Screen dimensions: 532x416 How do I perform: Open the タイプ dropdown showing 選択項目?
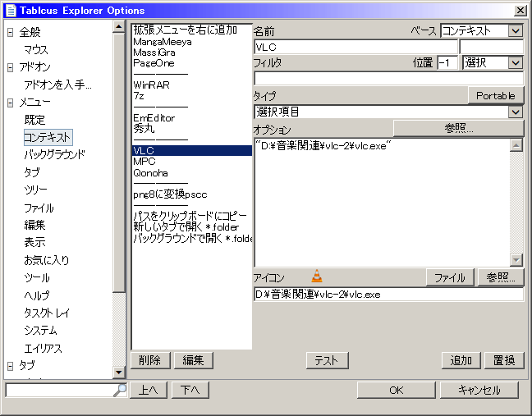515,112
